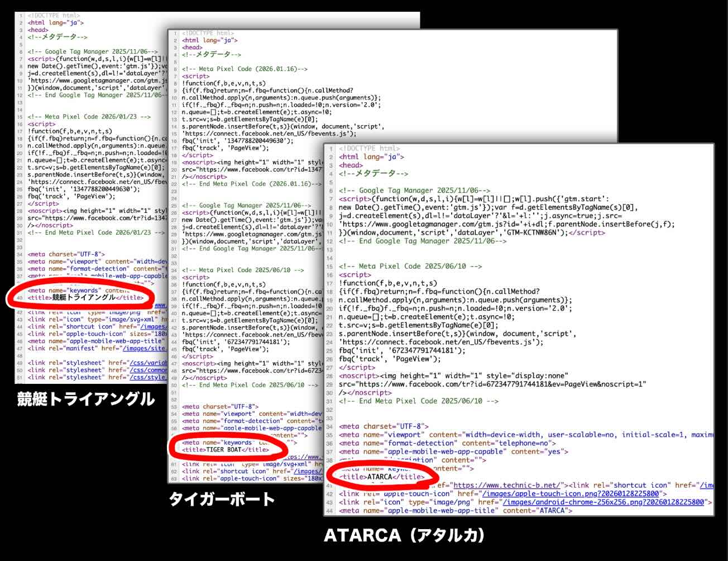Click the タイガーボート caption label
Image resolution: width=728 pixels, height=561 pixels.
tap(222, 499)
